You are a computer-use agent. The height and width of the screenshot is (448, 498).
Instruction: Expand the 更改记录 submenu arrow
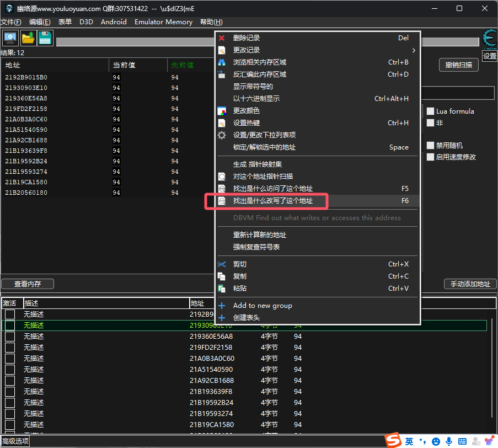[x=414, y=50]
